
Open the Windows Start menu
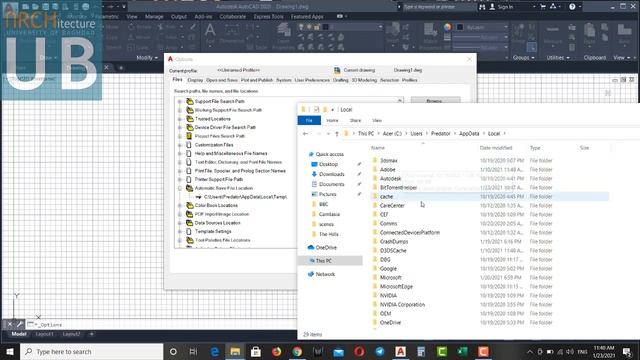pos(10,351)
